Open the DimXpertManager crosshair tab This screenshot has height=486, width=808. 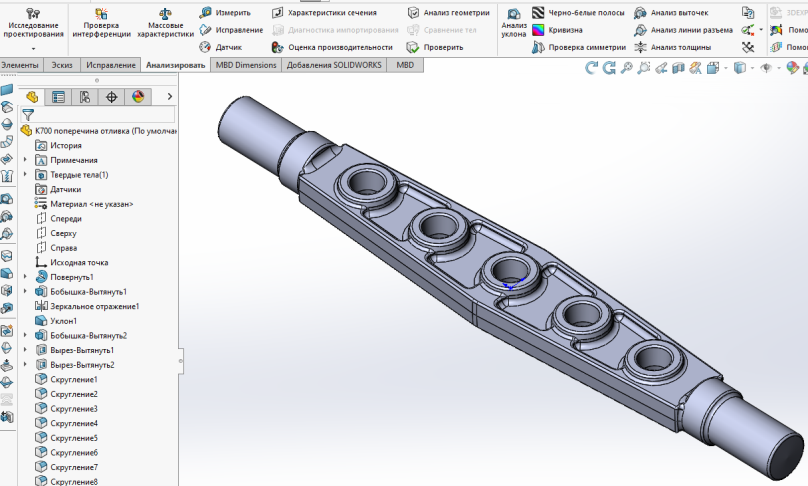pos(112,97)
